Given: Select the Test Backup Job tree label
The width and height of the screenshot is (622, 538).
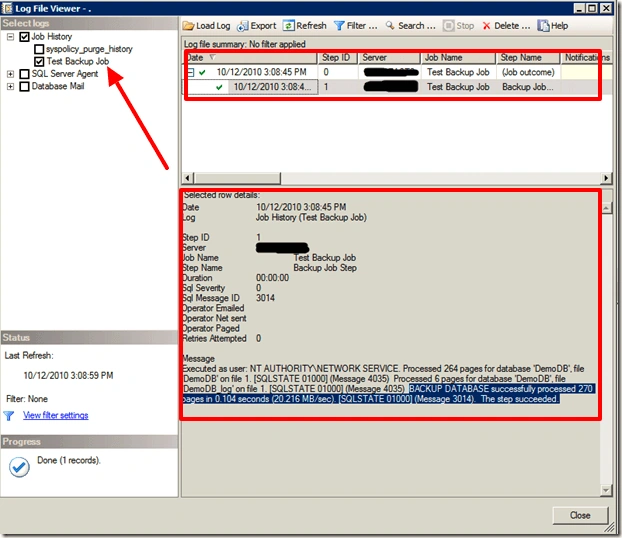Looking at the screenshot, I should pos(78,61).
